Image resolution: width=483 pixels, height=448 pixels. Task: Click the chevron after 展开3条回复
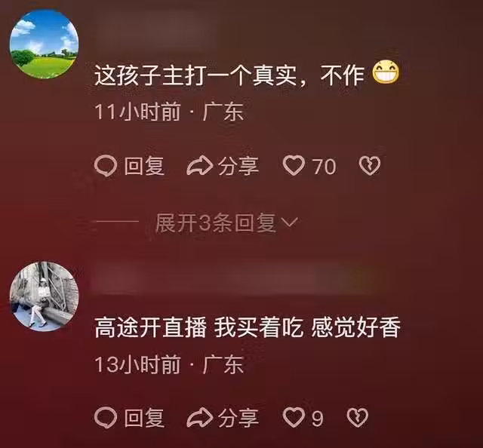coord(290,222)
